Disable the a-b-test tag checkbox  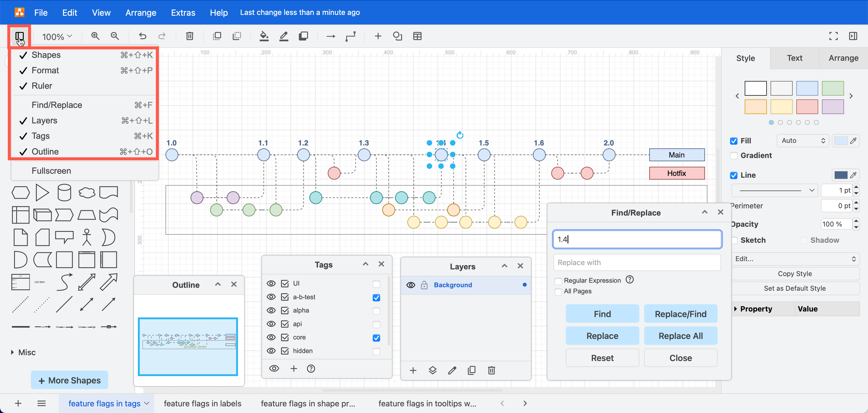point(376,297)
